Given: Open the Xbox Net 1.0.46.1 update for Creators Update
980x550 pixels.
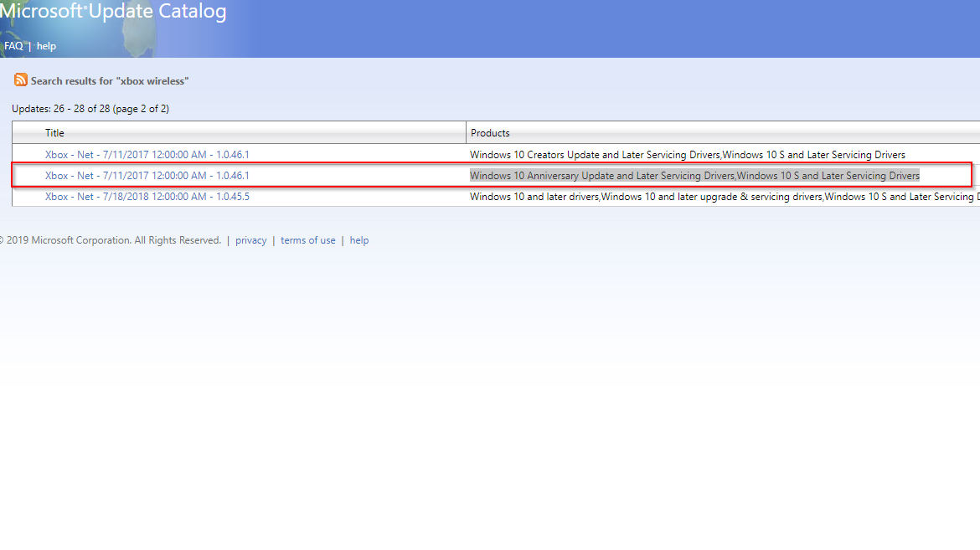Looking at the screenshot, I should tap(147, 154).
